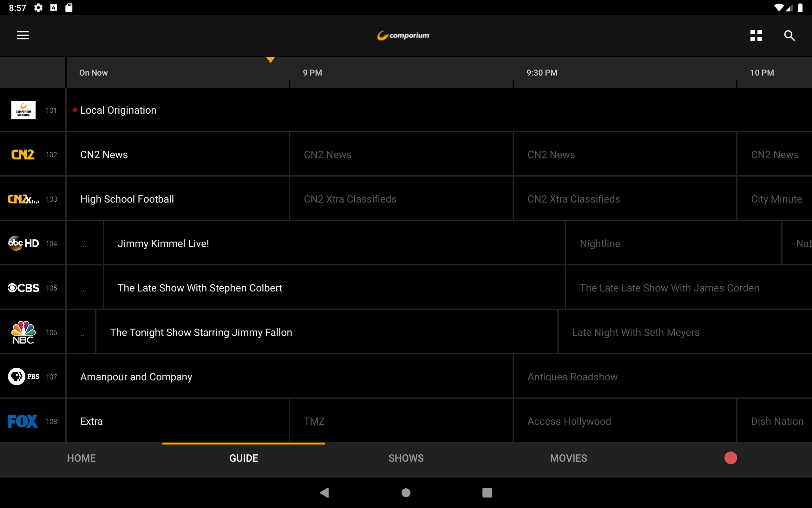This screenshot has height=508, width=812.
Task: Select NBC channel 106 logo
Action: (23, 332)
